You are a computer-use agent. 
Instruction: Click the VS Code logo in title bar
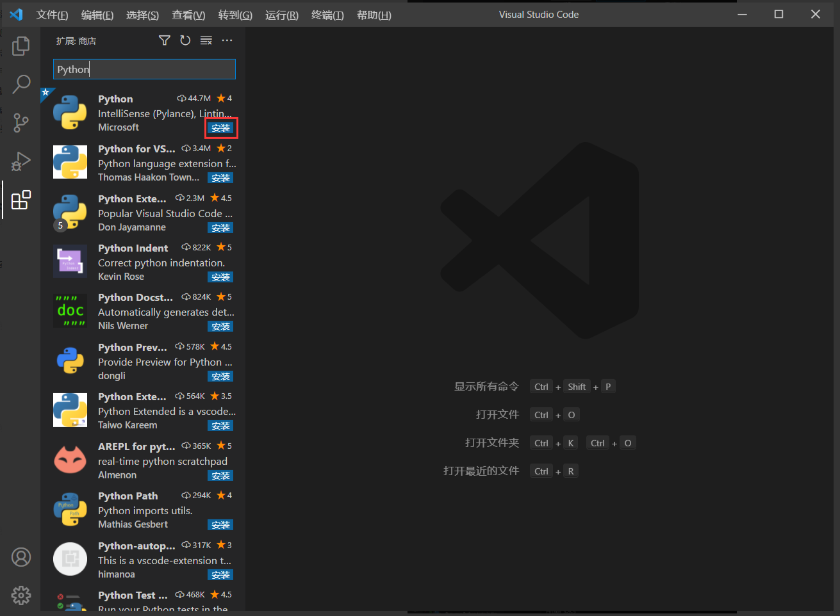(x=16, y=14)
